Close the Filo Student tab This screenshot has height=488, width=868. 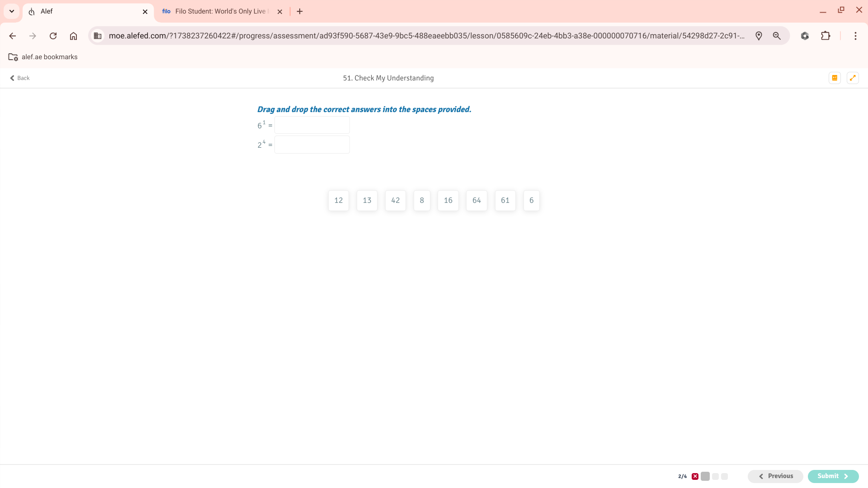click(280, 12)
